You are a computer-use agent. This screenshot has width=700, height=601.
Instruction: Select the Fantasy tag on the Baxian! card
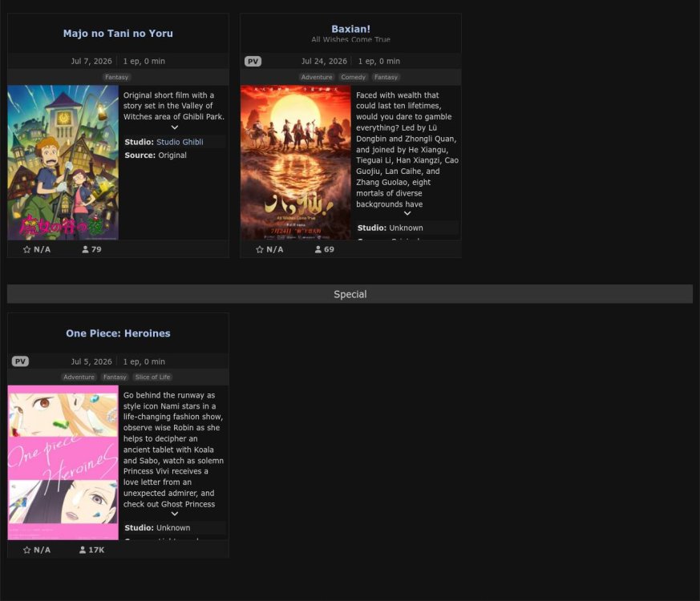386,77
